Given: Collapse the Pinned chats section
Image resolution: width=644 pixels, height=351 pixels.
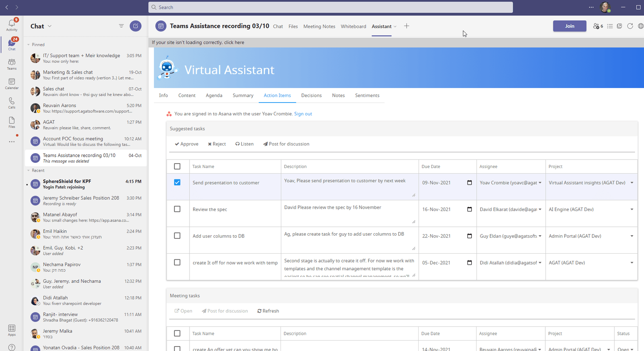Looking at the screenshot, I should coord(29,45).
